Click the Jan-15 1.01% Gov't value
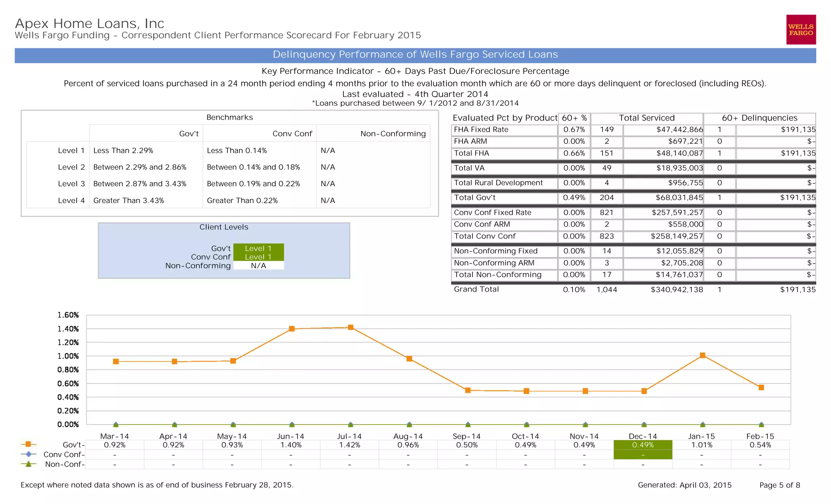This screenshot has width=831, height=504. [702, 445]
